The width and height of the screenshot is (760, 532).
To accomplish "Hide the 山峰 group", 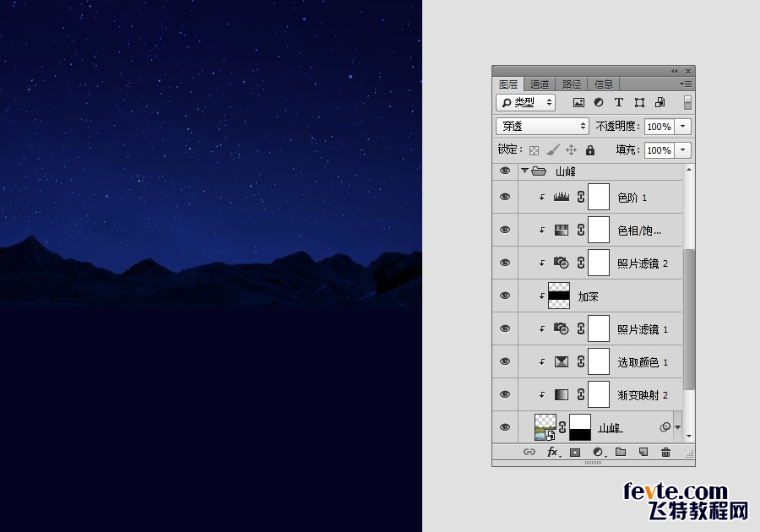I will (x=505, y=171).
